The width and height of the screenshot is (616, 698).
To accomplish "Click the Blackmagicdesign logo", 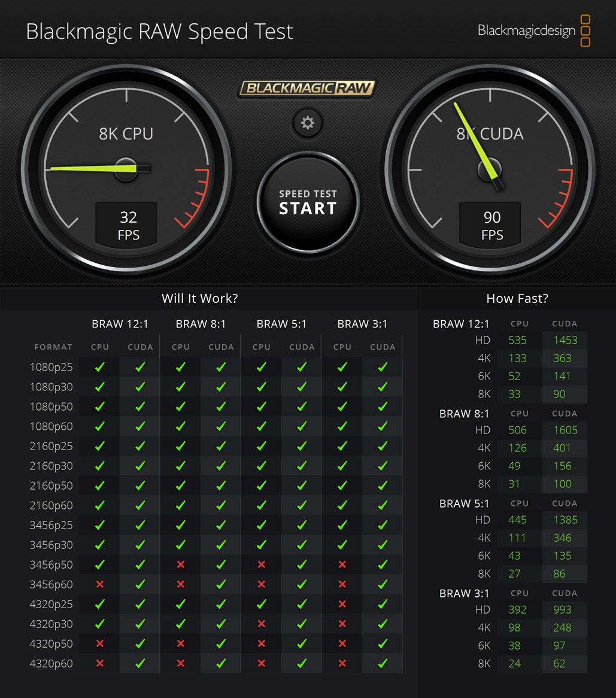I will [526, 30].
